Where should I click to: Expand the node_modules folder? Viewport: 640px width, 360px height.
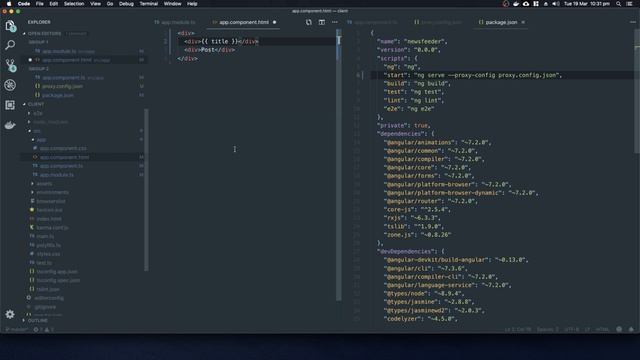[x=51, y=122]
